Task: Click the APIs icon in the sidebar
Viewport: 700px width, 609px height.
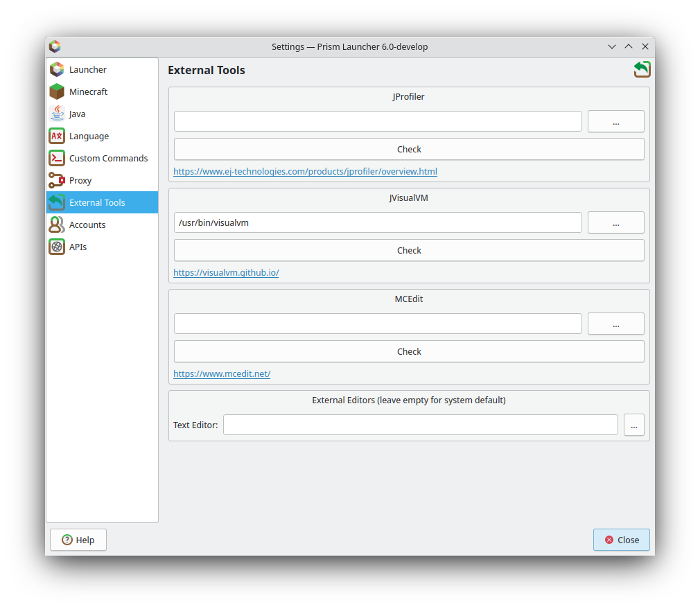Action: 56,247
